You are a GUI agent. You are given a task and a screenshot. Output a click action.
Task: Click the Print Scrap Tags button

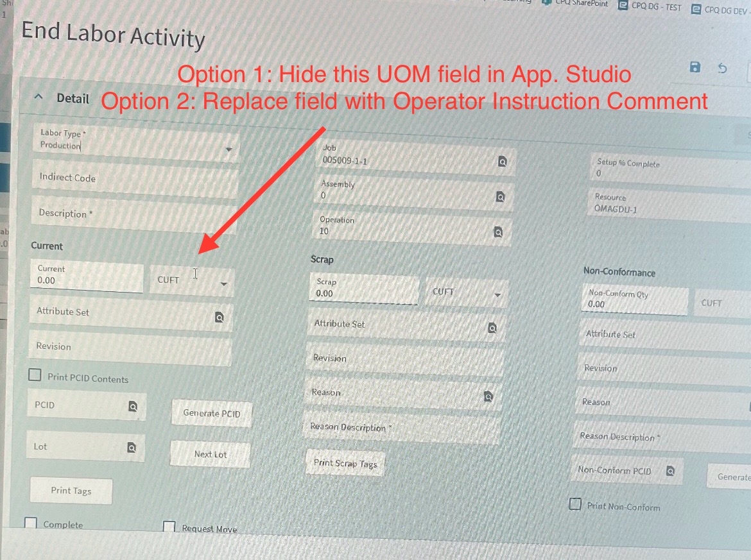pyautogui.click(x=345, y=463)
